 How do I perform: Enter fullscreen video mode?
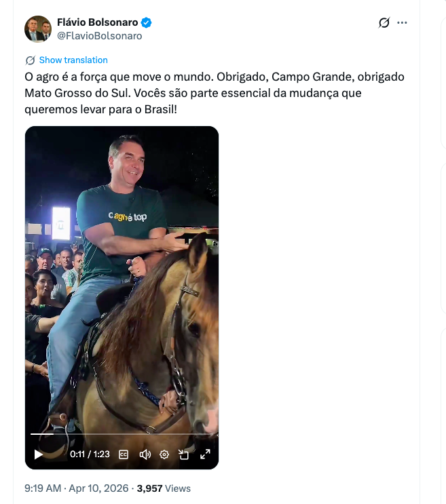(x=205, y=454)
